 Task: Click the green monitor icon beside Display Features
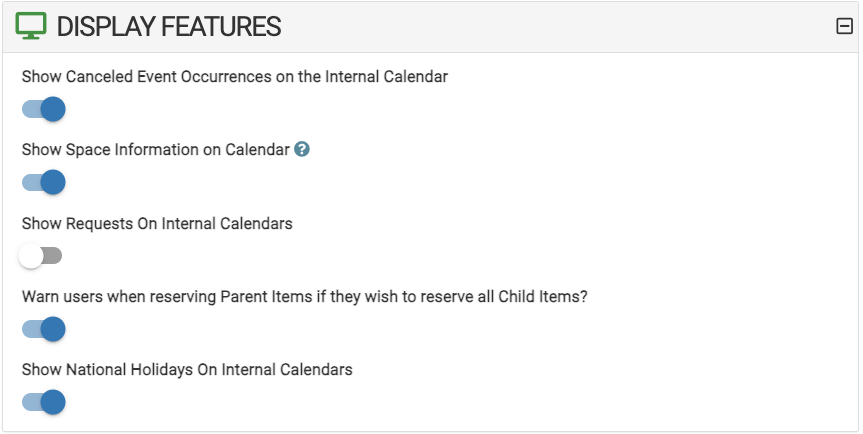point(31,26)
